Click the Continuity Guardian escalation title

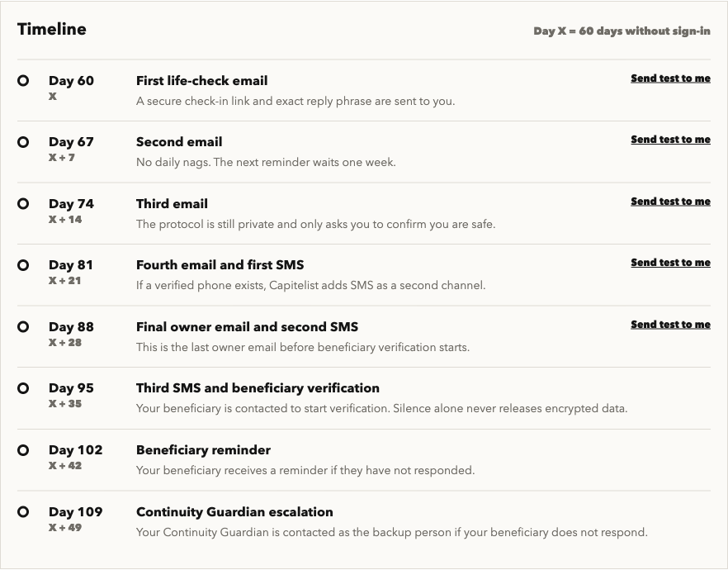coord(234,512)
